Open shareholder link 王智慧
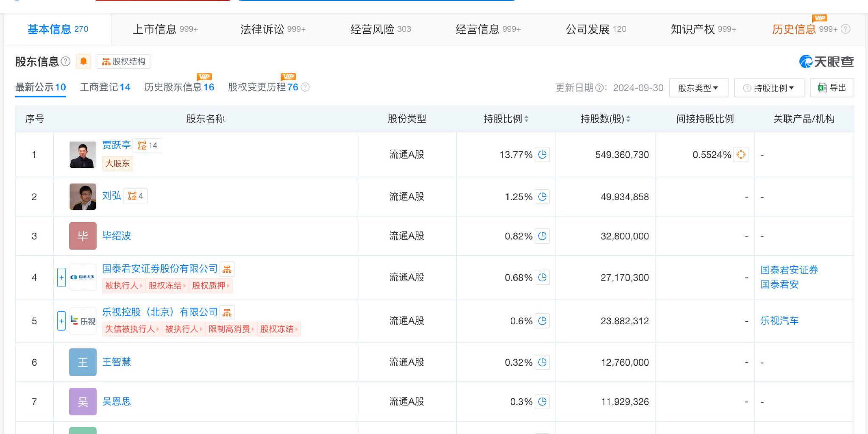Viewport: 868px width, 434px height. click(117, 362)
